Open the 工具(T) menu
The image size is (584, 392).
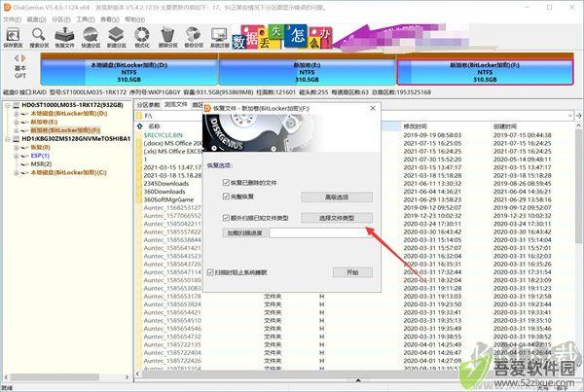pos(86,19)
